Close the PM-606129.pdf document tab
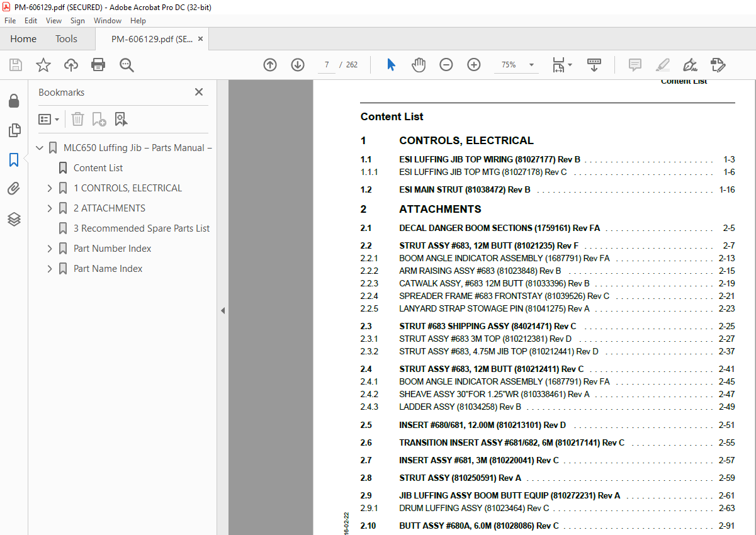The height and width of the screenshot is (535, 756). pyautogui.click(x=200, y=38)
